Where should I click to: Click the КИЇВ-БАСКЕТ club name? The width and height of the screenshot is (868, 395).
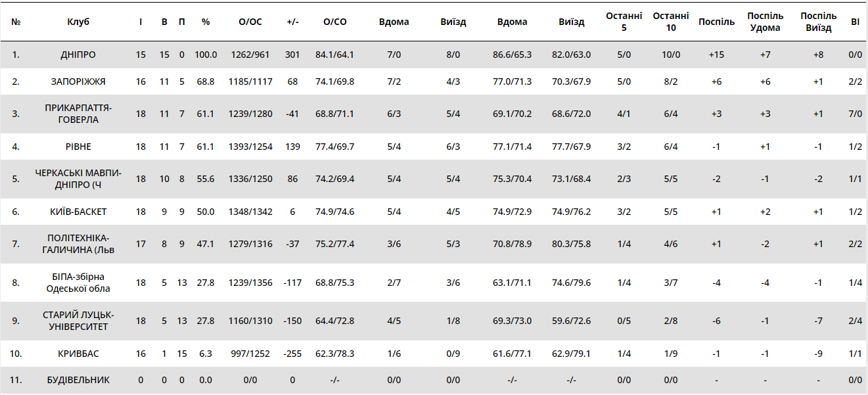point(78,212)
